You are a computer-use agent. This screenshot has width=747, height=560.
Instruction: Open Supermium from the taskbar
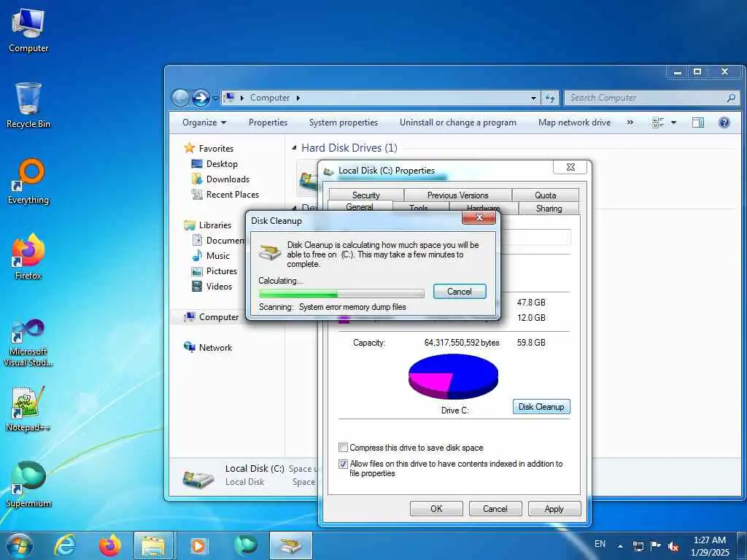(246, 545)
